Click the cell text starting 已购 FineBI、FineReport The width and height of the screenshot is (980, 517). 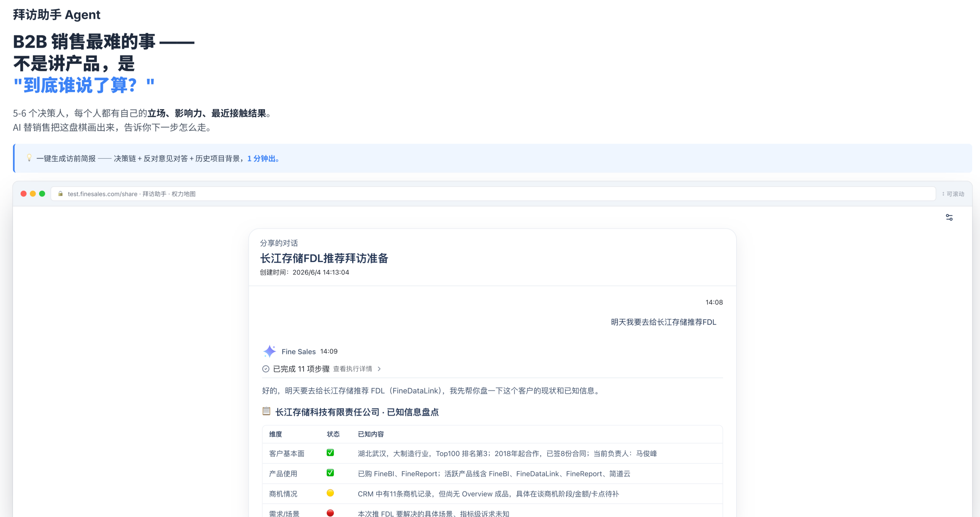point(494,474)
